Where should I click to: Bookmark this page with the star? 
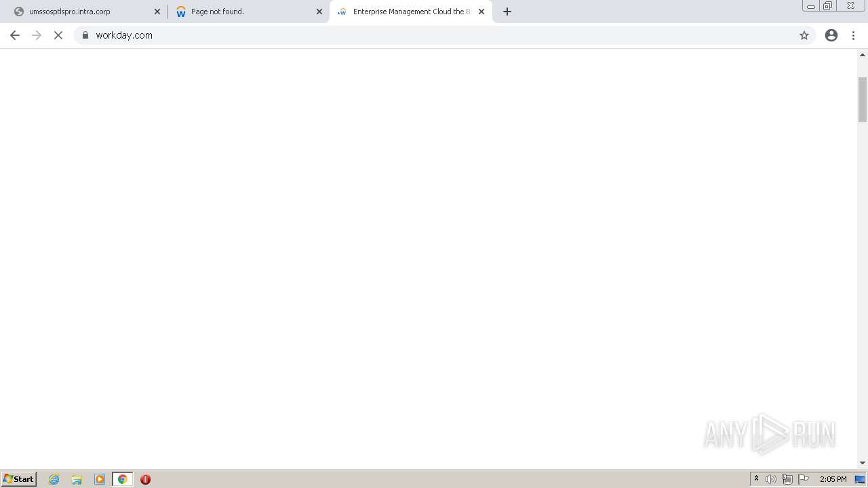pyautogui.click(x=804, y=35)
